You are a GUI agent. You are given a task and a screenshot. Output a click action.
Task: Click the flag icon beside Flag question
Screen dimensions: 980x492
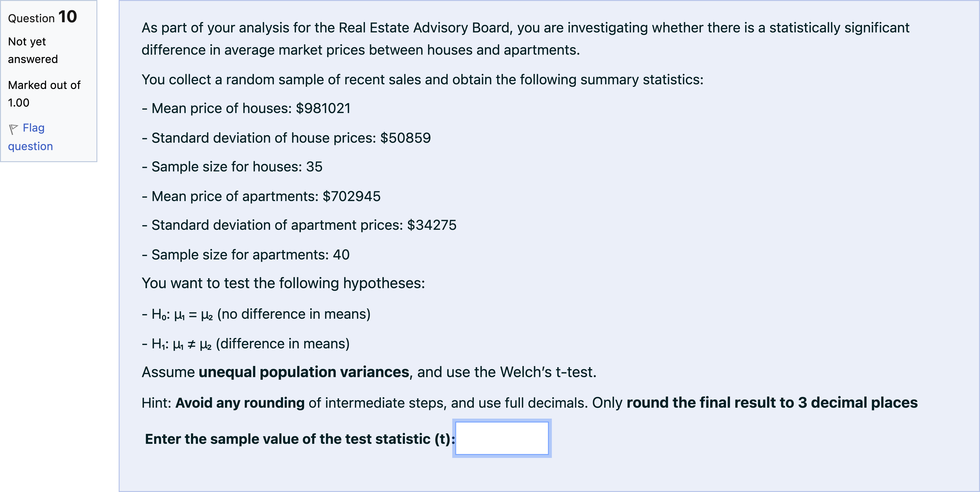(13, 129)
